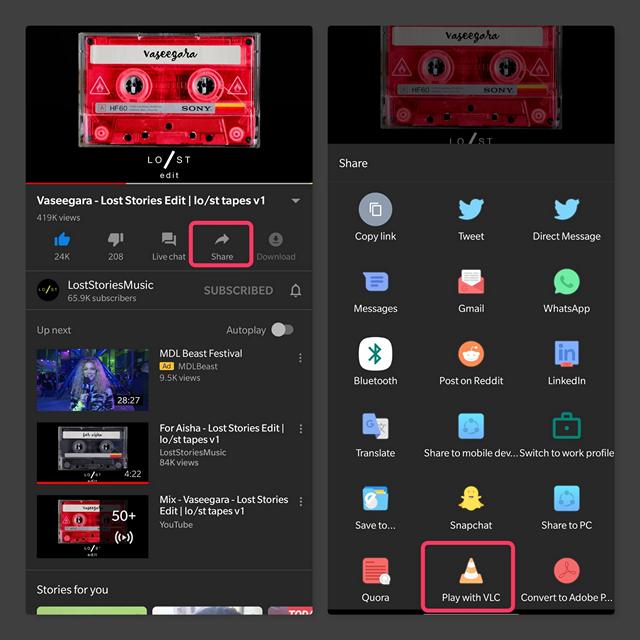640x640 pixels.
Task: Click the notification bell for LostStoriesMusic
Action: point(296,291)
